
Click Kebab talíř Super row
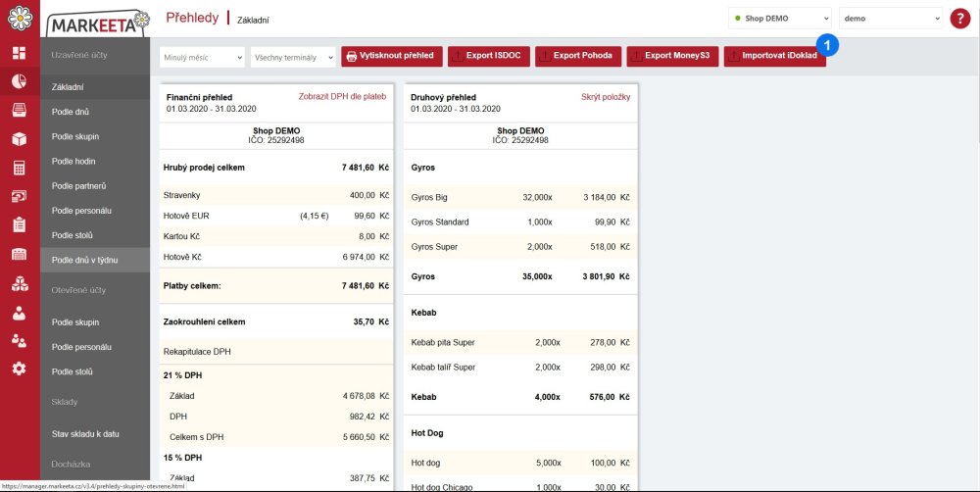(x=520, y=367)
